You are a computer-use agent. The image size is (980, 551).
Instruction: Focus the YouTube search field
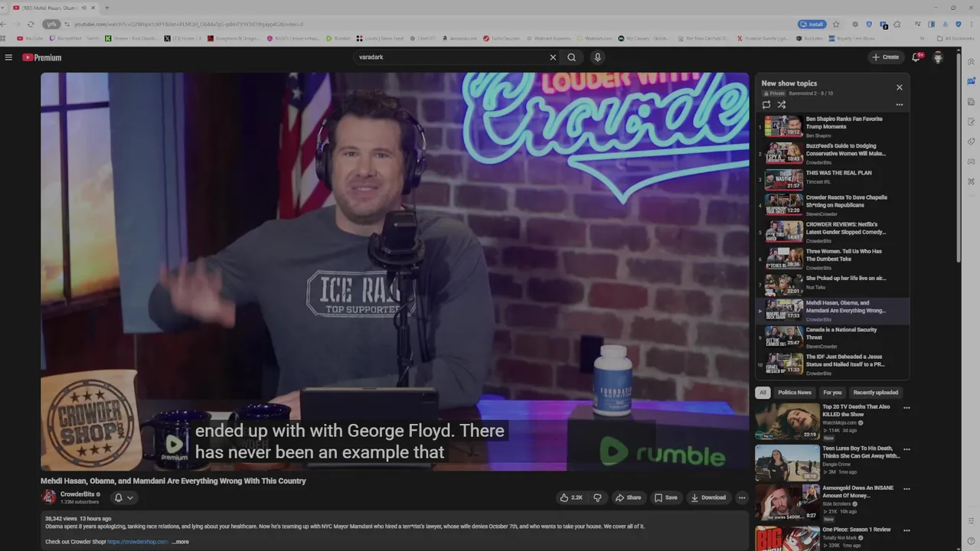[452, 57]
